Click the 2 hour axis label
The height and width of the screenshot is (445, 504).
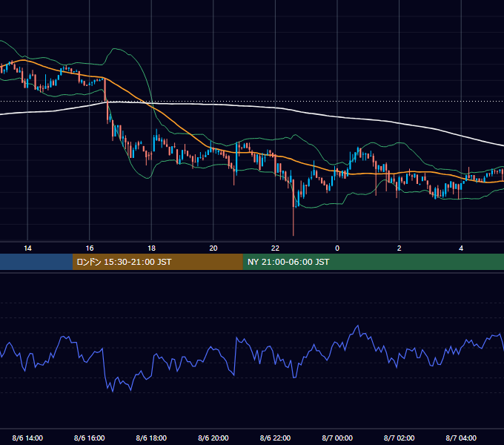[399, 248]
